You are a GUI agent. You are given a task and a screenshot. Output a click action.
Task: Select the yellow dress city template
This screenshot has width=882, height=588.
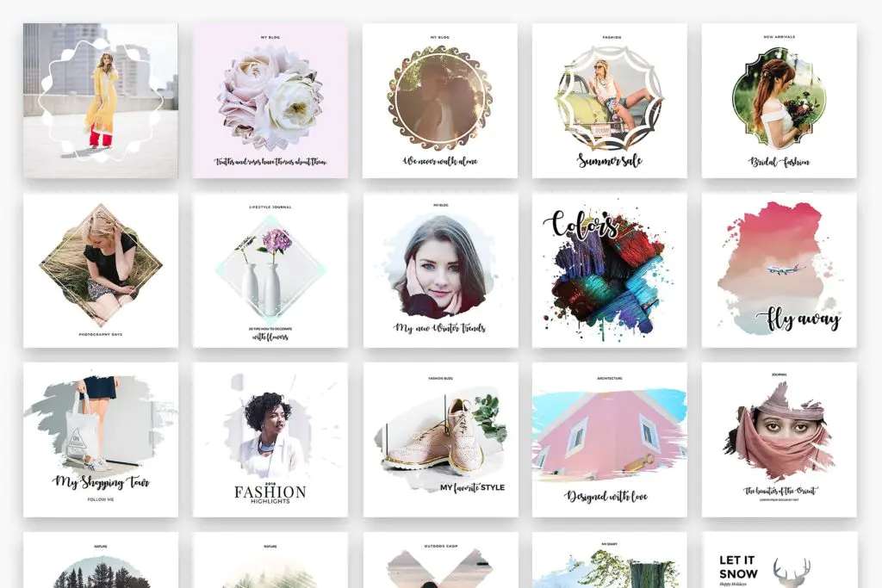pyautogui.click(x=101, y=101)
